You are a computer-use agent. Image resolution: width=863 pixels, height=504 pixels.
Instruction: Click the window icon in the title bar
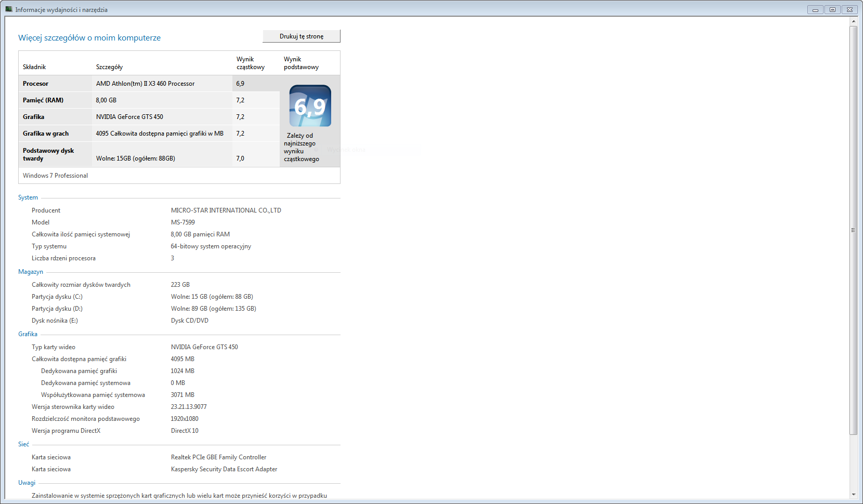click(x=9, y=9)
